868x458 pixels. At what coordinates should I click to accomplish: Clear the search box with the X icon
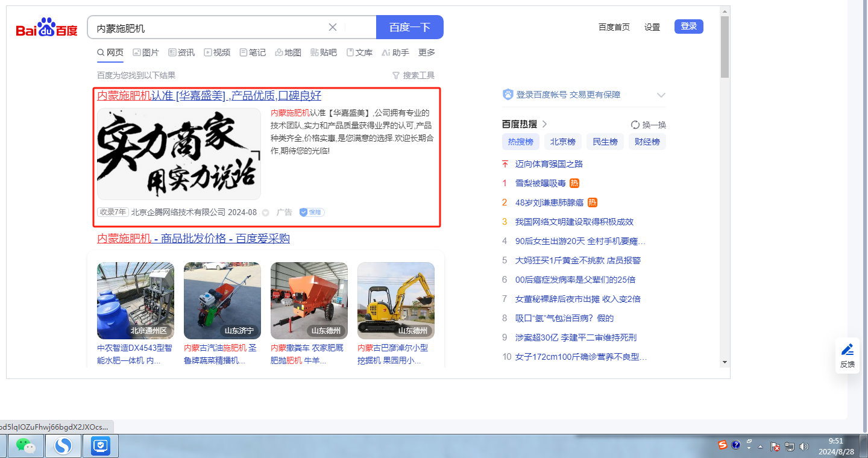332,27
